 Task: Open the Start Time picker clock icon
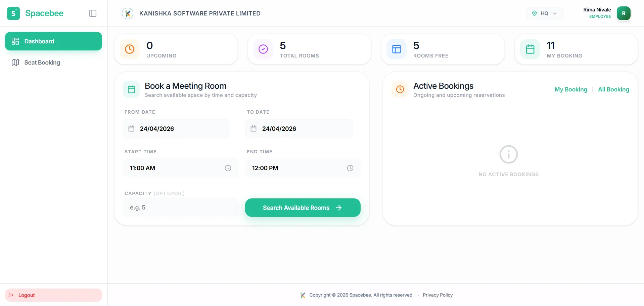pyautogui.click(x=228, y=168)
